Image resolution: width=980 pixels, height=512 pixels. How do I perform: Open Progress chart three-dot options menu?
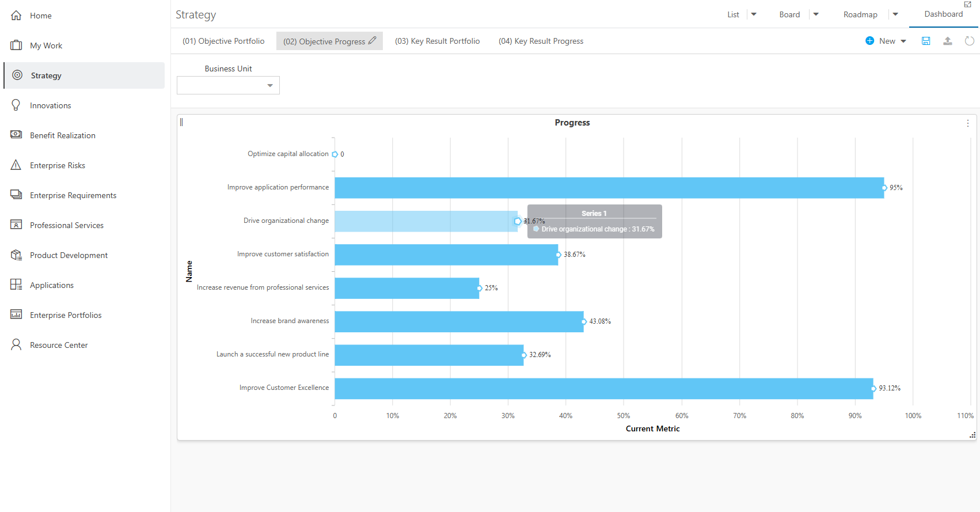(968, 123)
